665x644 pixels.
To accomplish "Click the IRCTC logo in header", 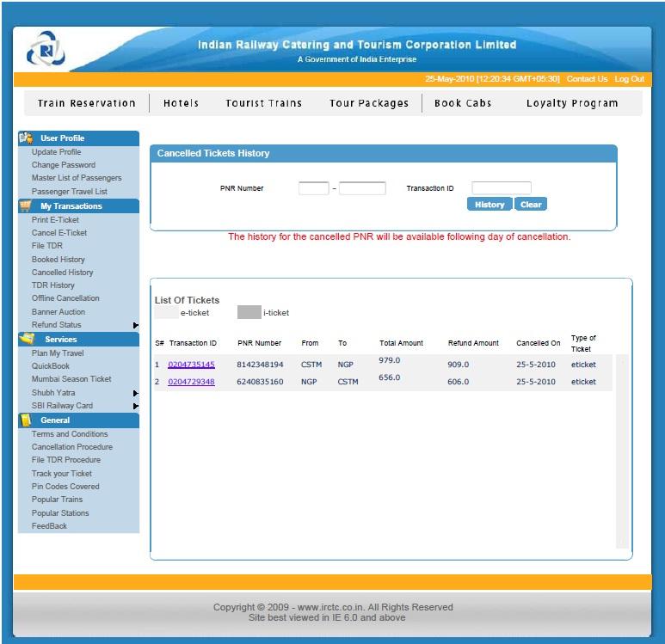I will (46, 51).
